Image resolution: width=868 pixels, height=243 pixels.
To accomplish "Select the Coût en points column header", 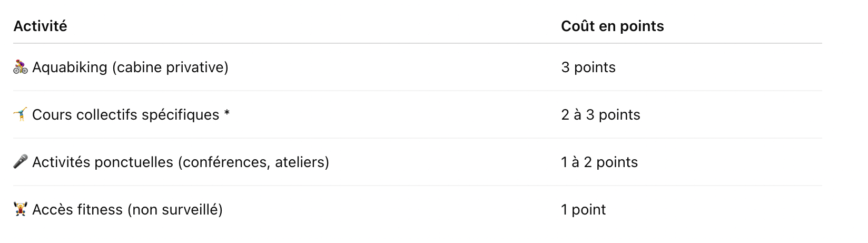I will point(612,26).
